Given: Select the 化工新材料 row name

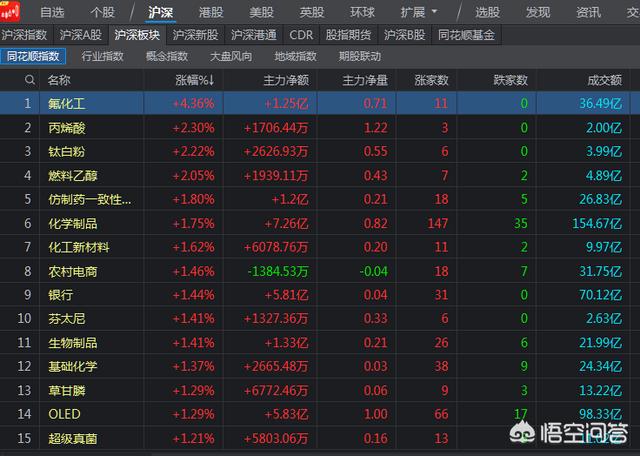Looking at the screenshot, I should [x=79, y=247].
